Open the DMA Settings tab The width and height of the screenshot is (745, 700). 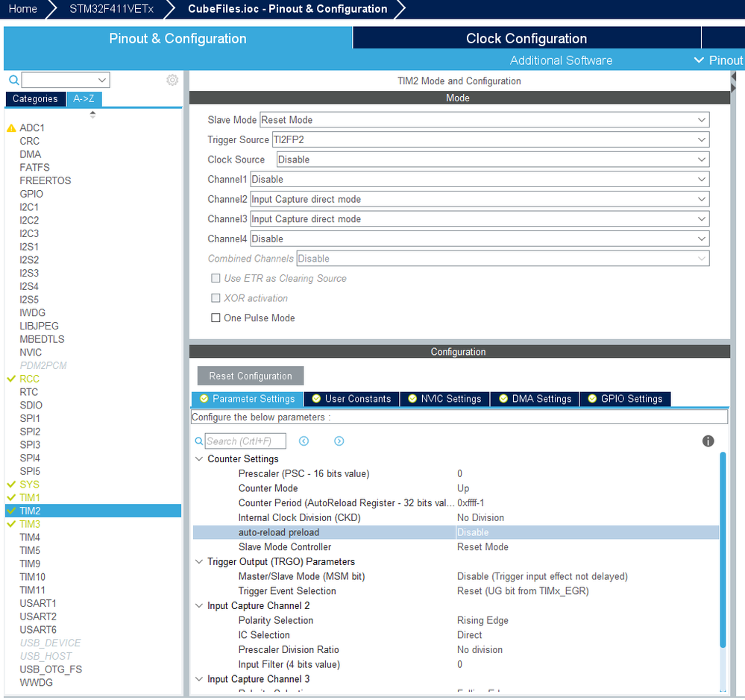point(535,398)
